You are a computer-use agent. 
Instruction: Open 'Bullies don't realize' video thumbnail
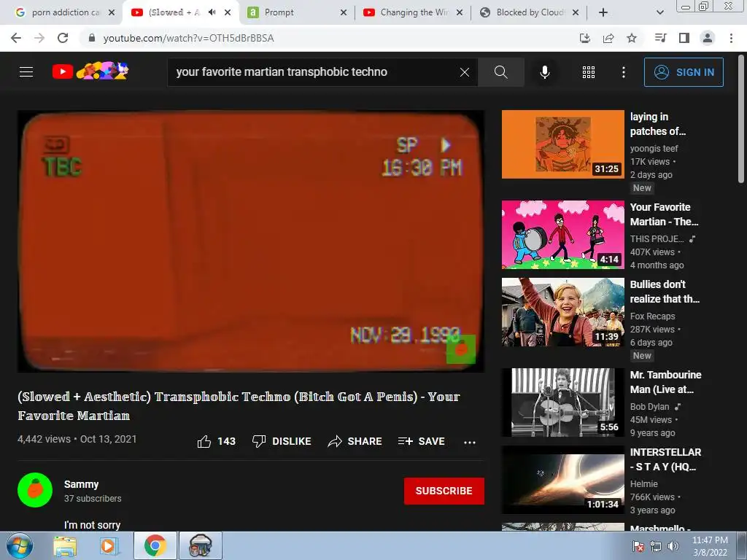coord(562,312)
